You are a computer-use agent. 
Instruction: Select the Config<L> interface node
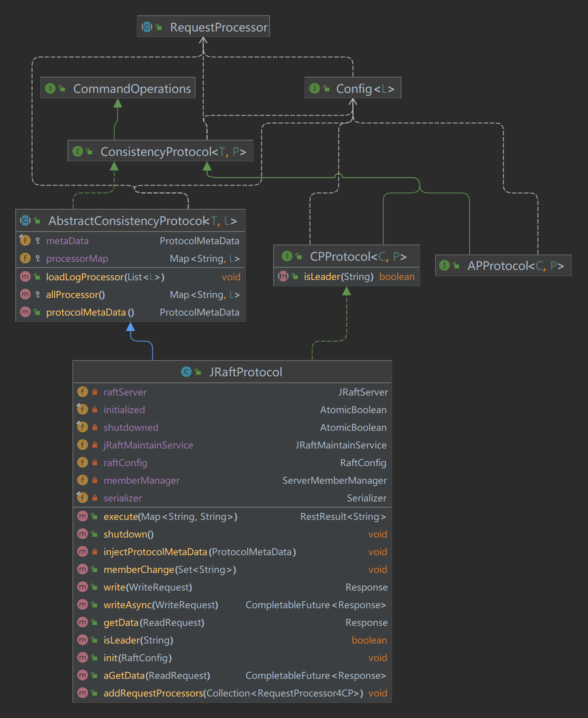click(353, 88)
